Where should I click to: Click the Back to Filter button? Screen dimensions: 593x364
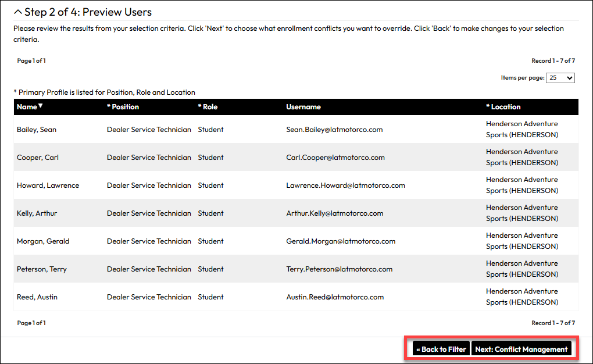(x=441, y=349)
